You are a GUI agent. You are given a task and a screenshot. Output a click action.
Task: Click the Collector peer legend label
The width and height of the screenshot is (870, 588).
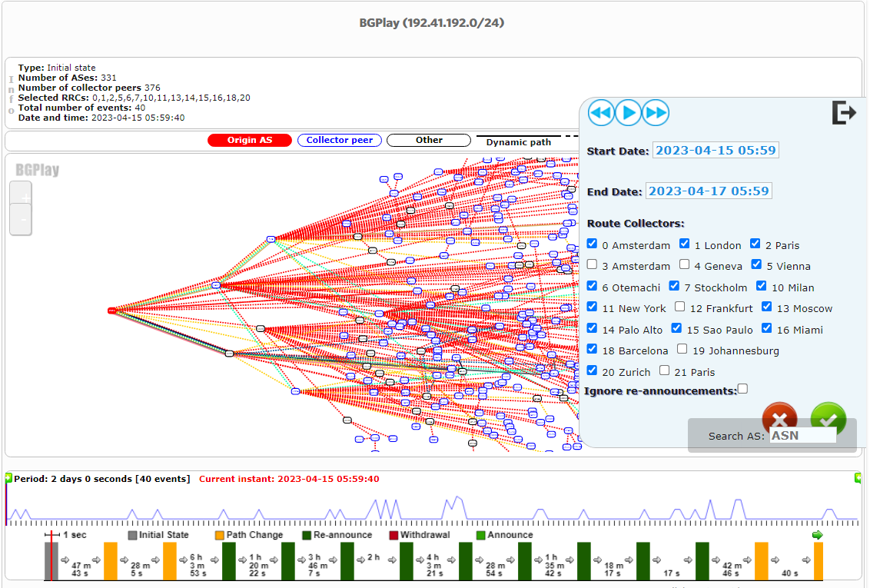click(x=339, y=140)
